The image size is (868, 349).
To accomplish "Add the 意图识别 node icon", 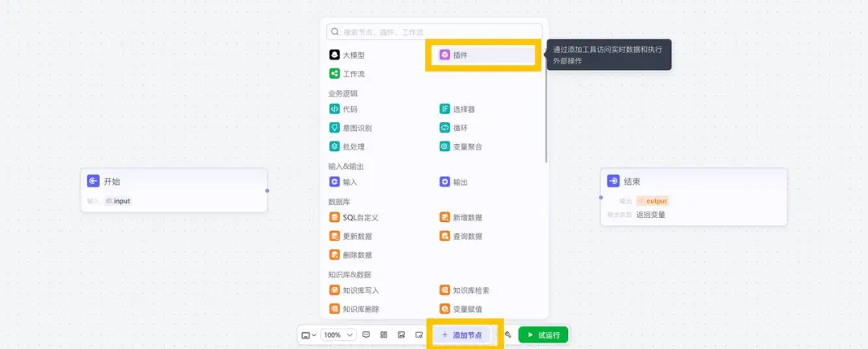I will tap(334, 128).
